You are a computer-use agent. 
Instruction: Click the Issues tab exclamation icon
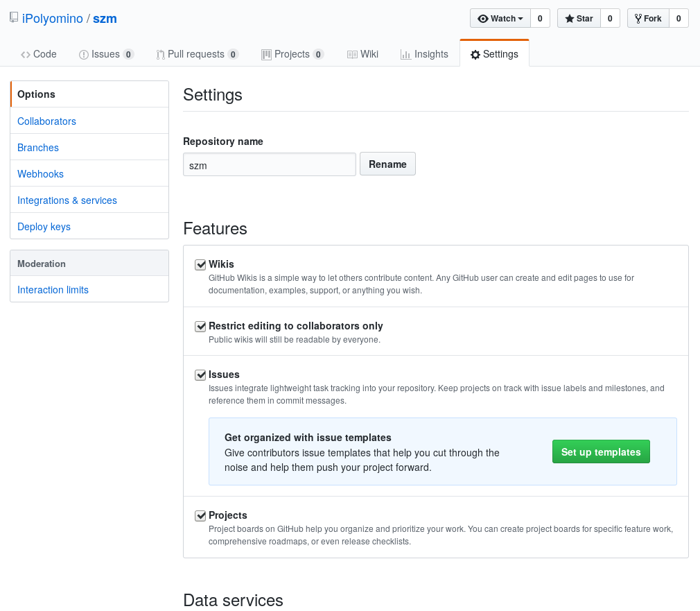(83, 55)
